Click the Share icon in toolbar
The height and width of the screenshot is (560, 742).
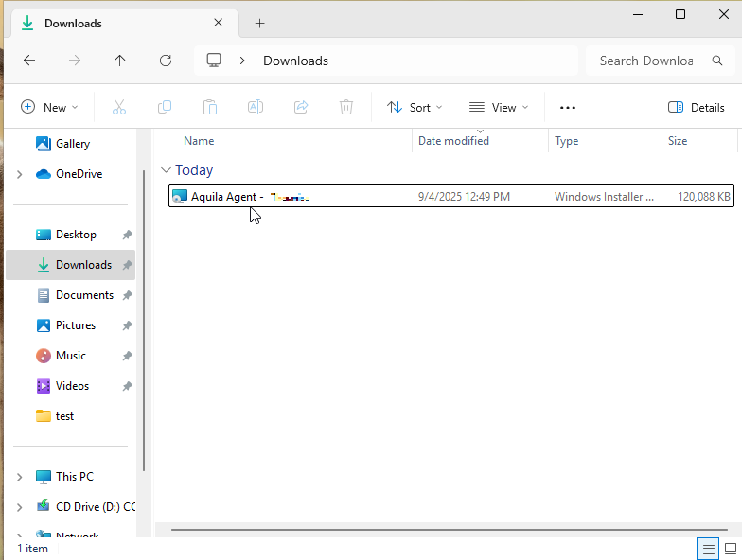(301, 107)
